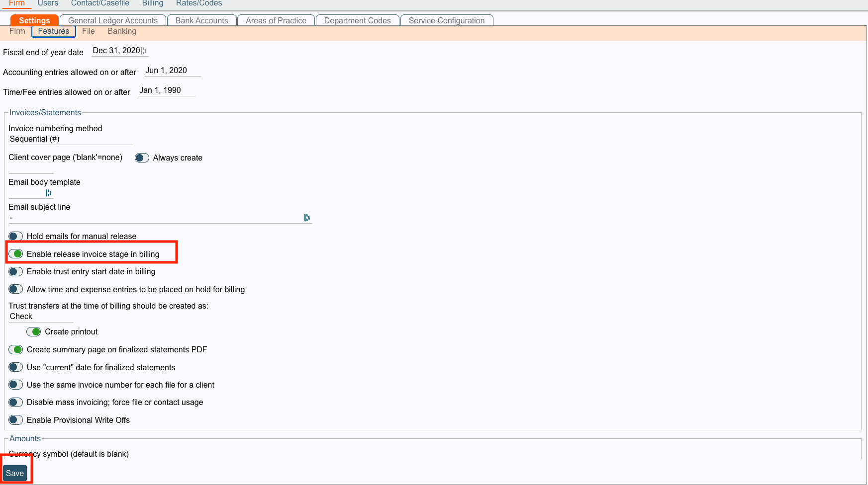This screenshot has width=868, height=485.
Task: Select the Banking sub-tab
Action: pyautogui.click(x=122, y=31)
